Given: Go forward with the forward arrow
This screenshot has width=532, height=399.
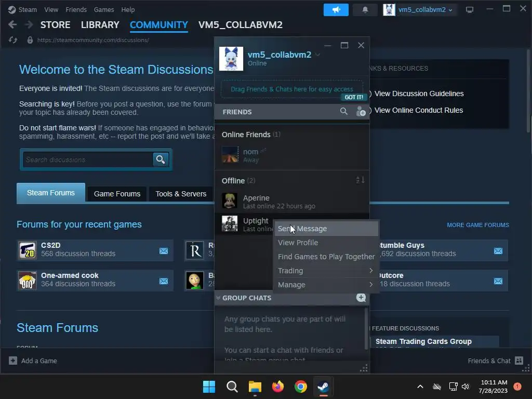Looking at the screenshot, I should tap(29, 24).
